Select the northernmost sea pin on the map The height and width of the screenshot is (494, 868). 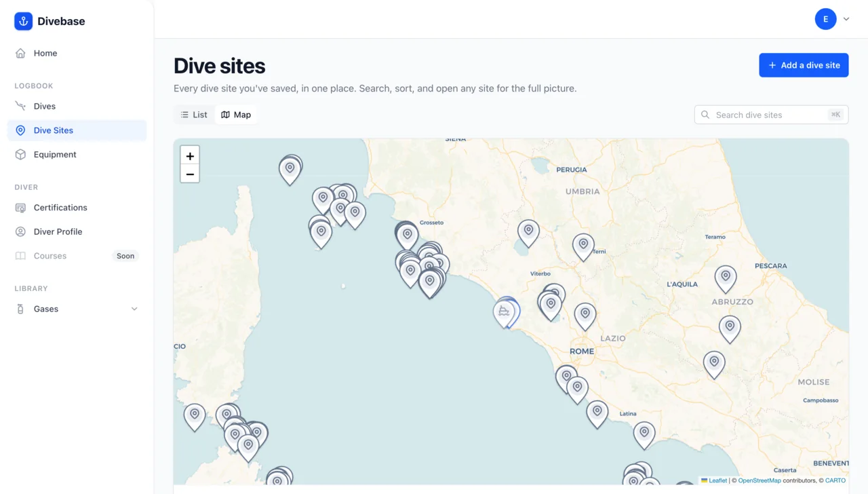point(290,170)
